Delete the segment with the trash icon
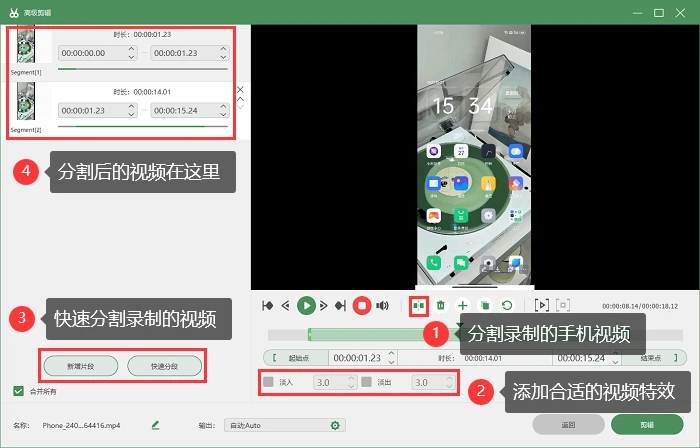This screenshot has height=448, width=700. tap(441, 306)
